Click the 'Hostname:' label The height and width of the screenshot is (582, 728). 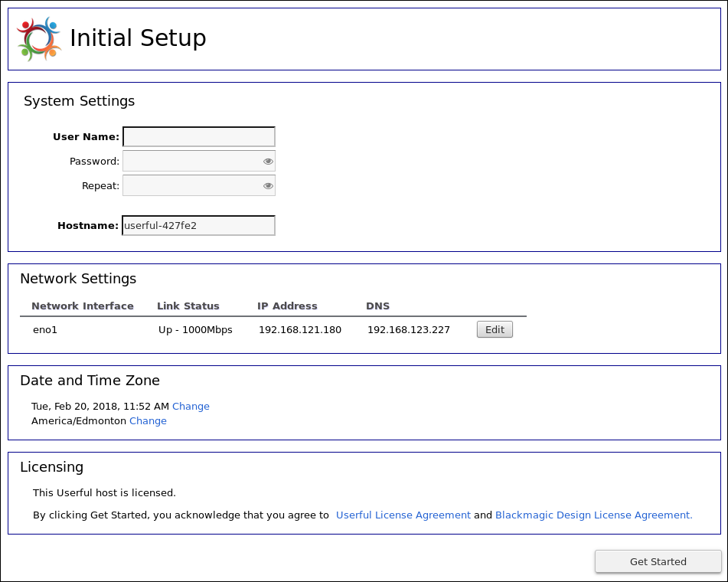pyautogui.click(x=88, y=226)
